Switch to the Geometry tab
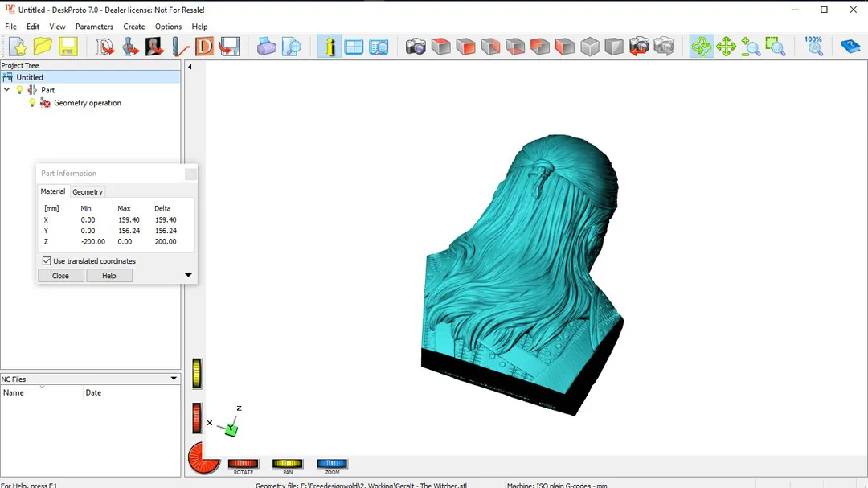Image resolution: width=868 pixels, height=488 pixels. pyautogui.click(x=88, y=191)
